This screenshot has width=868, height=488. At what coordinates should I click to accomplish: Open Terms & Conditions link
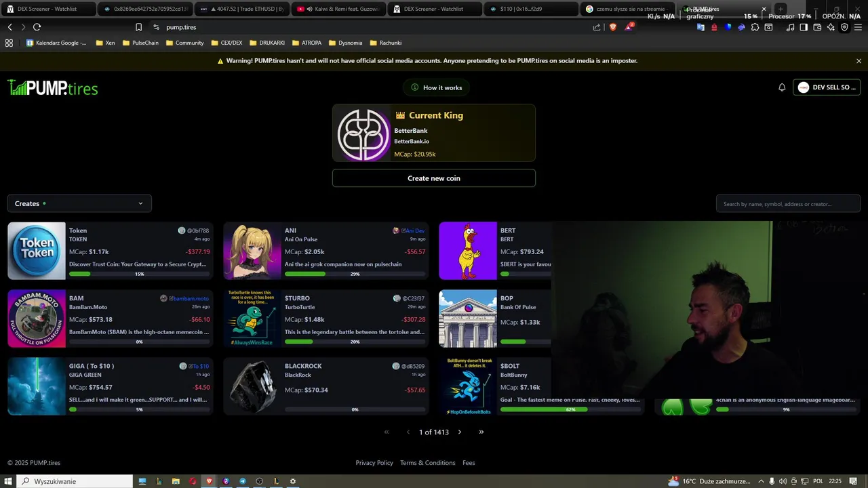pyautogui.click(x=428, y=463)
